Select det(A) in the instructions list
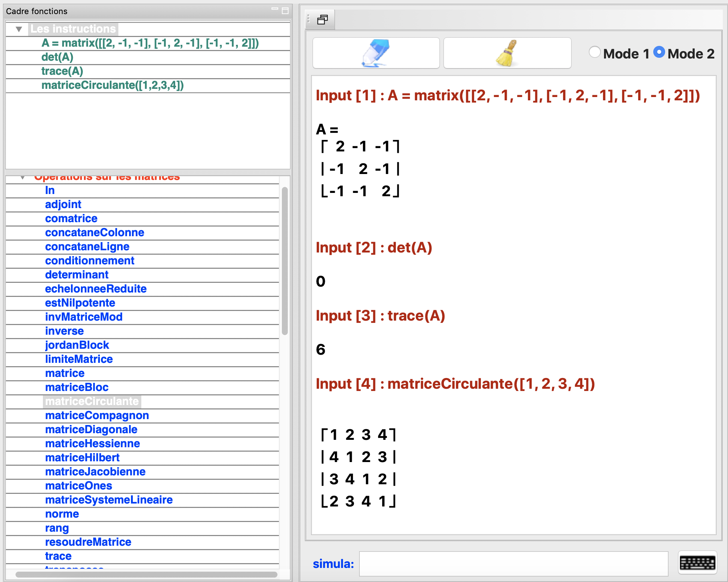 [x=57, y=57]
